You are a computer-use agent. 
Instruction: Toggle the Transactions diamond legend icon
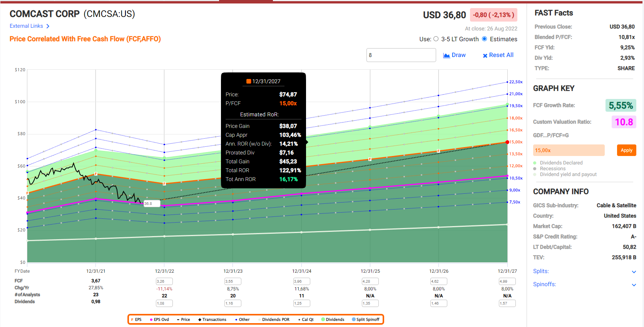click(x=200, y=320)
